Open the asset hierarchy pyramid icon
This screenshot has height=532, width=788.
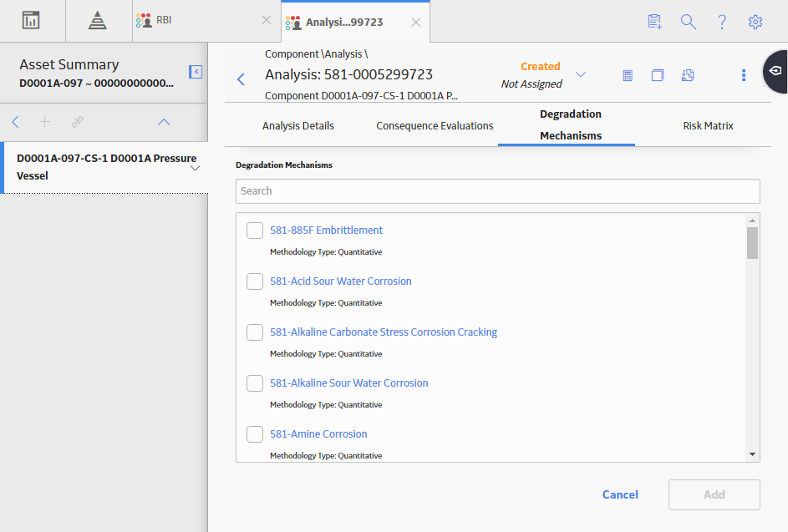(x=98, y=21)
